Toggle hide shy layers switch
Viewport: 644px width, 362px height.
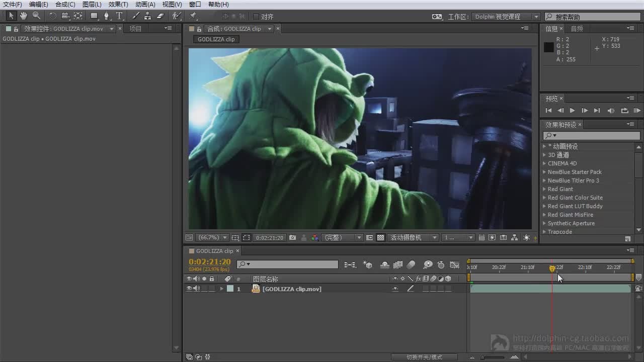(385, 264)
